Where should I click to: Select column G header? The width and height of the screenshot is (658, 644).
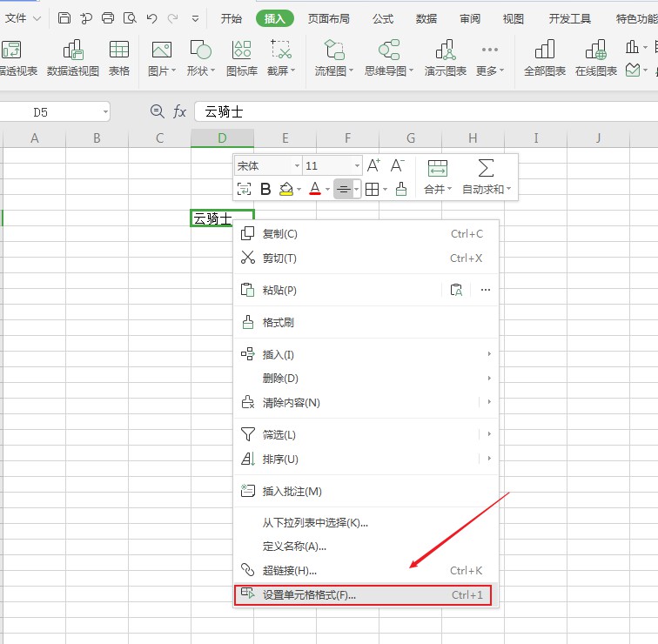(x=411, y=138)
